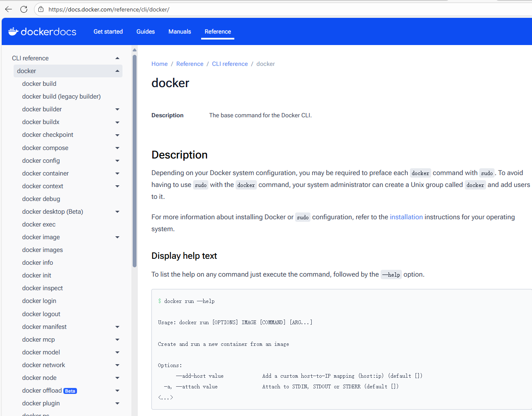Click the lock icon in the address bar
Screen dimensions: 532x416
click(41, 9)
